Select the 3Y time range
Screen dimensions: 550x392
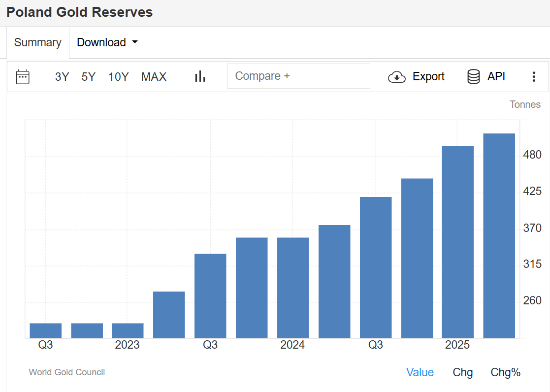coord(62,77)
